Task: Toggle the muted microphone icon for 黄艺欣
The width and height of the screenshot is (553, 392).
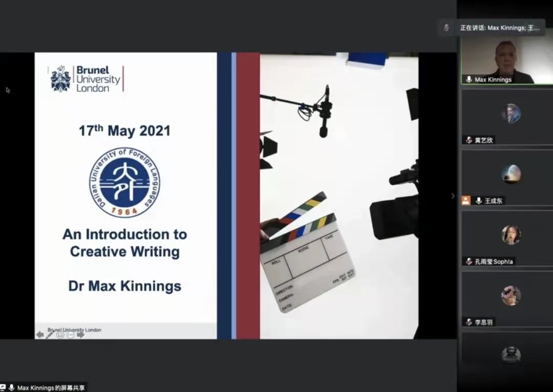Action: (x=469, y=140)
